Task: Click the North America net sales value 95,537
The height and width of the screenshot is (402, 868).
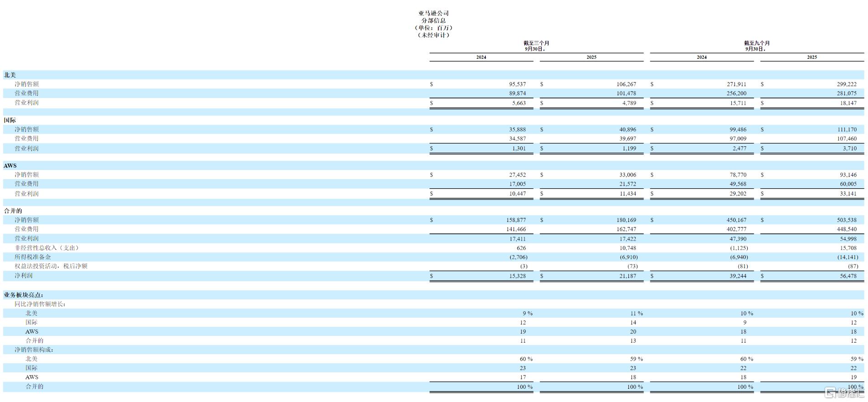Action: 517,84
